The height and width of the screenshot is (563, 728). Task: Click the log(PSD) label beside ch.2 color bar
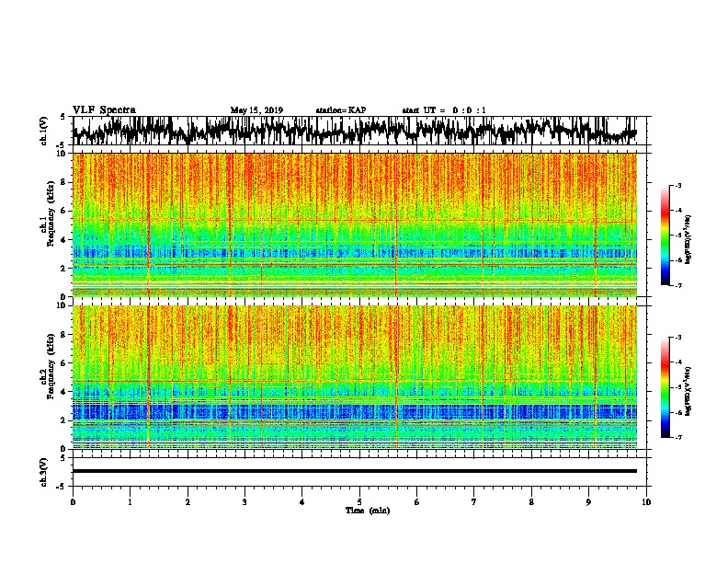coord(688,391)
